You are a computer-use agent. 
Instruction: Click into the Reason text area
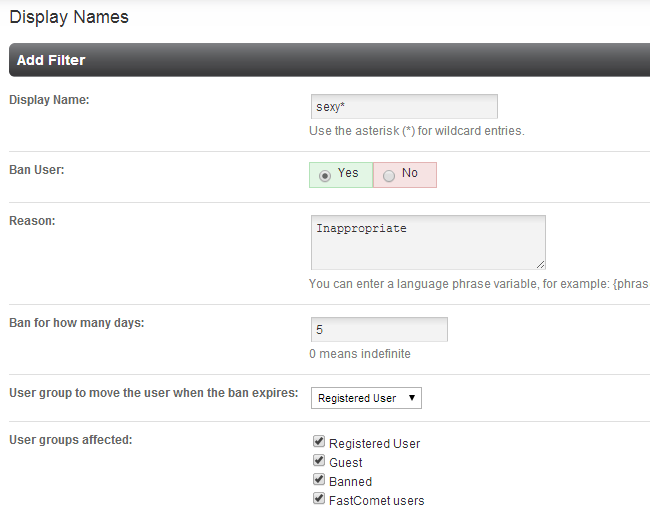(428, 243)
